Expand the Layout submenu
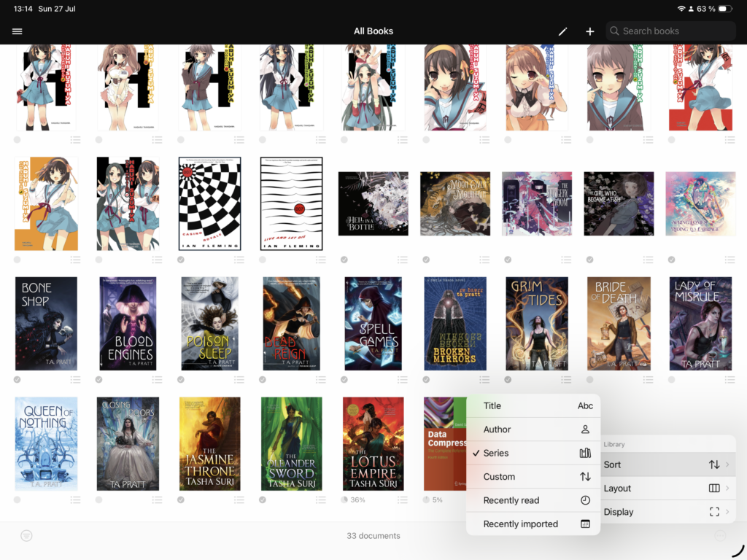Viewport: 747px width, 560px height. (x=668, y=488)
